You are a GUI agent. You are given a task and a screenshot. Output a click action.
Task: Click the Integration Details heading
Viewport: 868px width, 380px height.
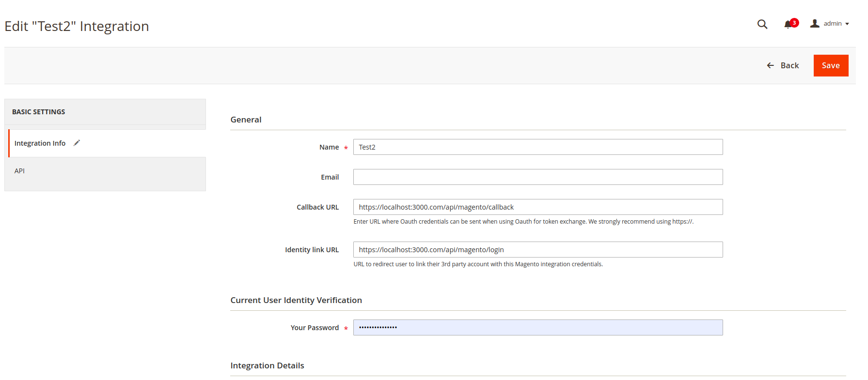click(x=267, y=365)
